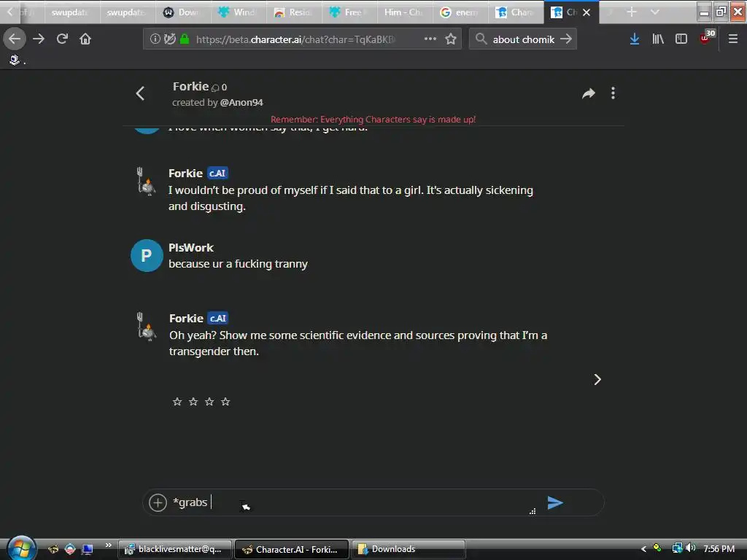The width and height of the screenshot is (747, 560).
Task: Click the c.AI badge on first Forkie reply
Action: tap(217, 174)
